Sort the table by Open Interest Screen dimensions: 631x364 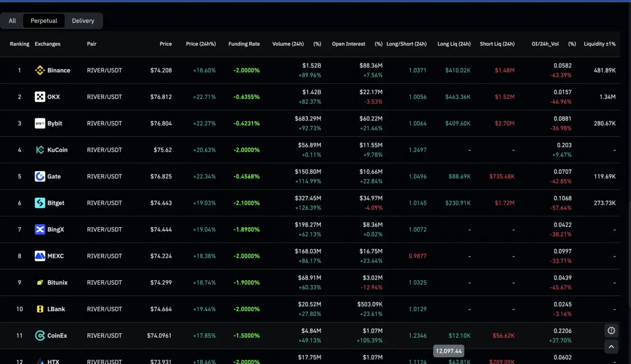point(348,44)
